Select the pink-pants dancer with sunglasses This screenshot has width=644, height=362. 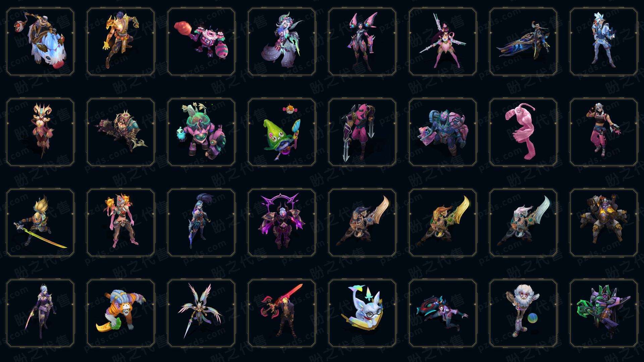(x=604, y=132)
